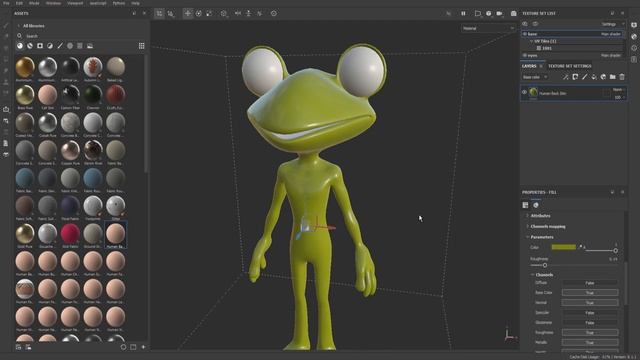The width and height of the screenshot is (640, 360).
Task: Collapse the UV Tiles tree node
Action: (x=531, y=41)
